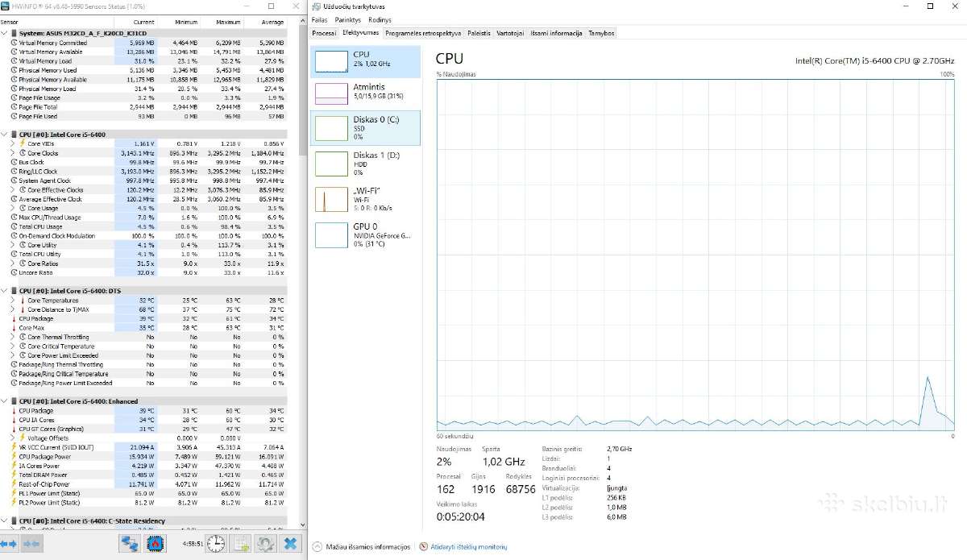Image resolution: width=967 pixels, height=560 pixels.
Task: Open the Rodinys menu
Action: 380,19
